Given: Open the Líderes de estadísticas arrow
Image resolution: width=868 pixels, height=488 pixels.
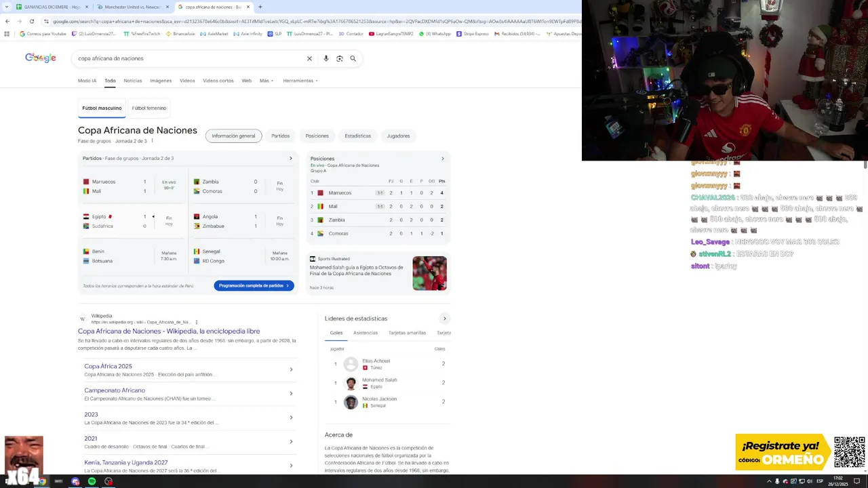Looking at the screenshot, I should (x=445, y=319).
